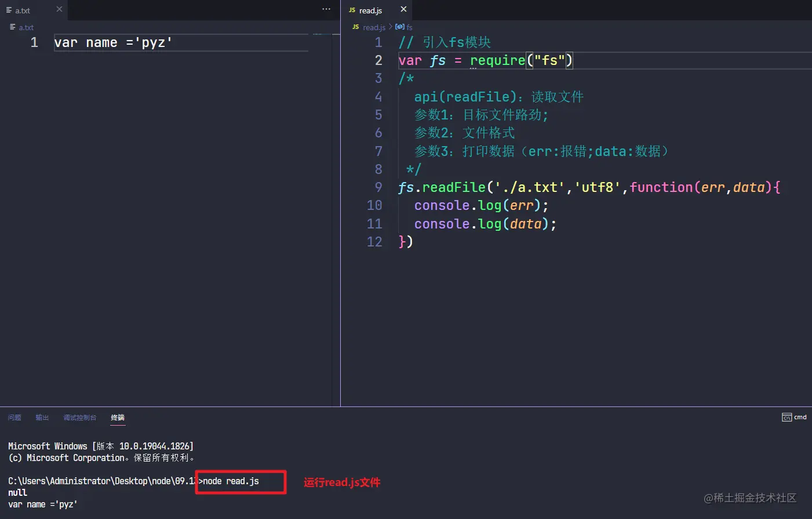Click the "console.log(err);" line
The image size is (812, 519).
(x=481, y=206)
